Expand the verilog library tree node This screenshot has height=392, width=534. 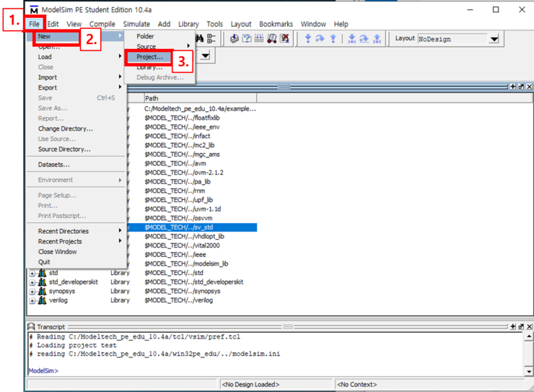32,301
